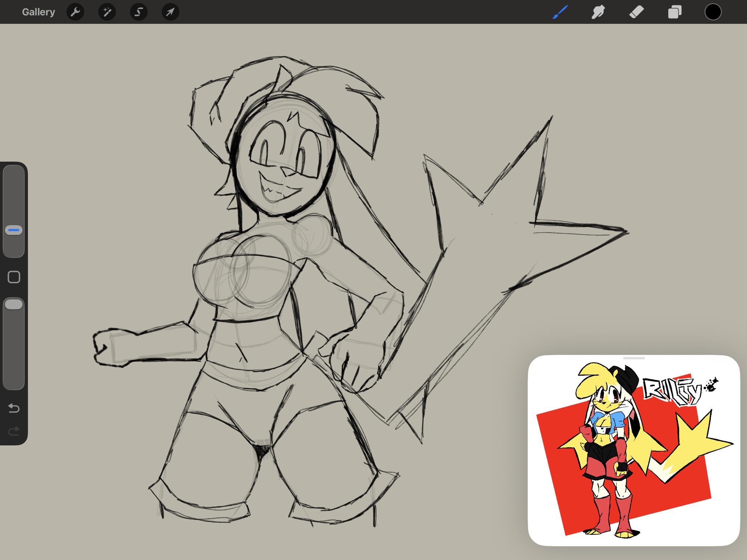Screen dimensions: 747x560
Task: Redo the last undone stroke
Action: [x=14, y=431]
